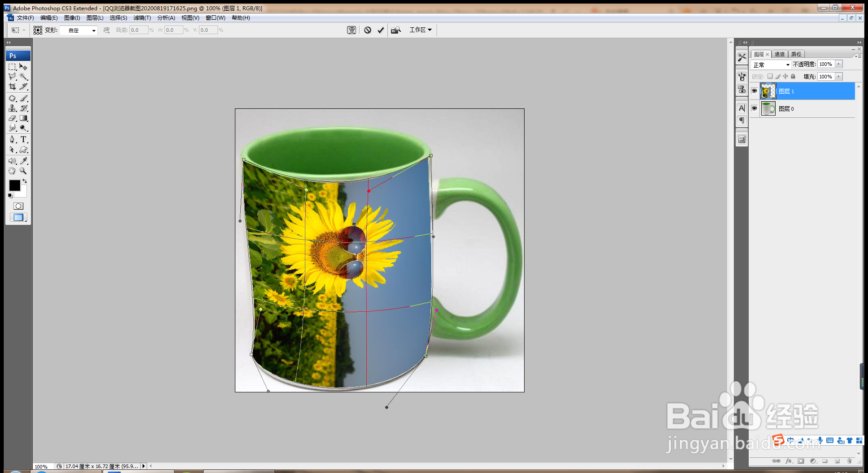The height and width of the screenshot is (473, 868).
Task: Collapse the right panel dock
Action: (x=859, y=43)
